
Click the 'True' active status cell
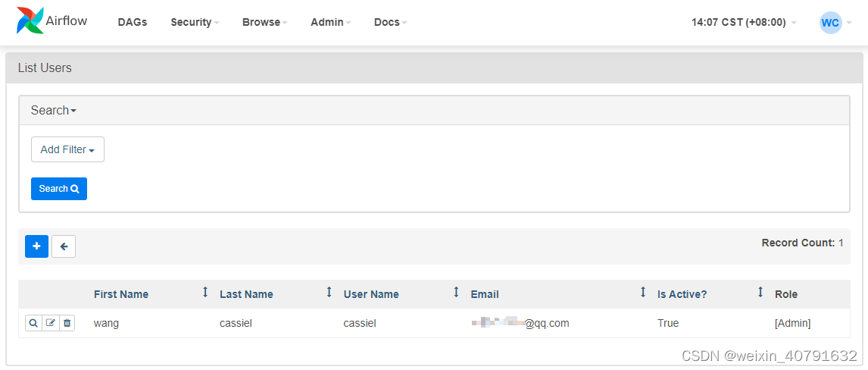coord(668,323)
